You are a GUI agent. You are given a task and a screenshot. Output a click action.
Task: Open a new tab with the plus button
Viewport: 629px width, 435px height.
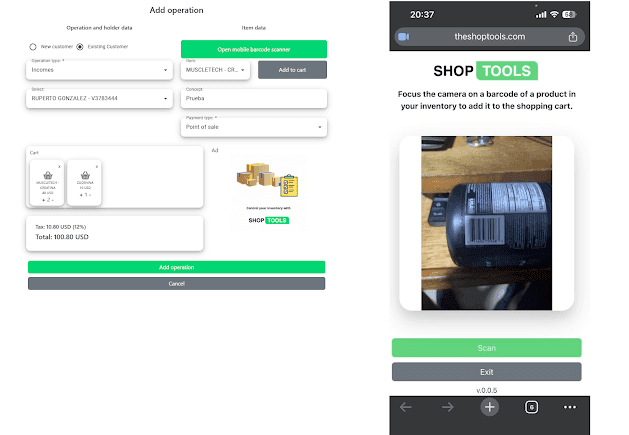(x=489, y=407)
